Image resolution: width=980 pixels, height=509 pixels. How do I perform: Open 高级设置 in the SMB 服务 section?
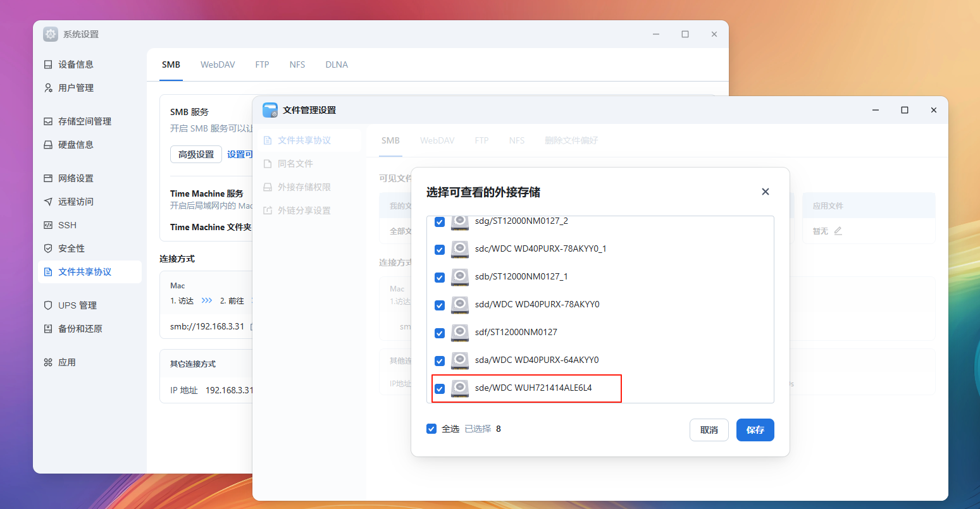[196, 154]
